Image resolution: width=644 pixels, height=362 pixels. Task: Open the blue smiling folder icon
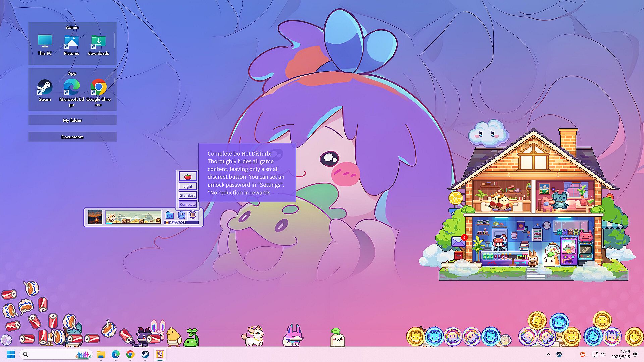(x=170, y=215)
